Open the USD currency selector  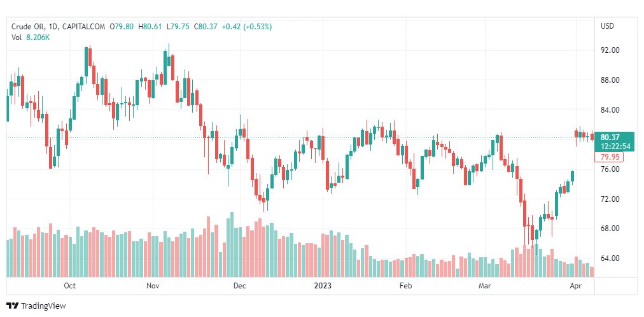point(607,26)
